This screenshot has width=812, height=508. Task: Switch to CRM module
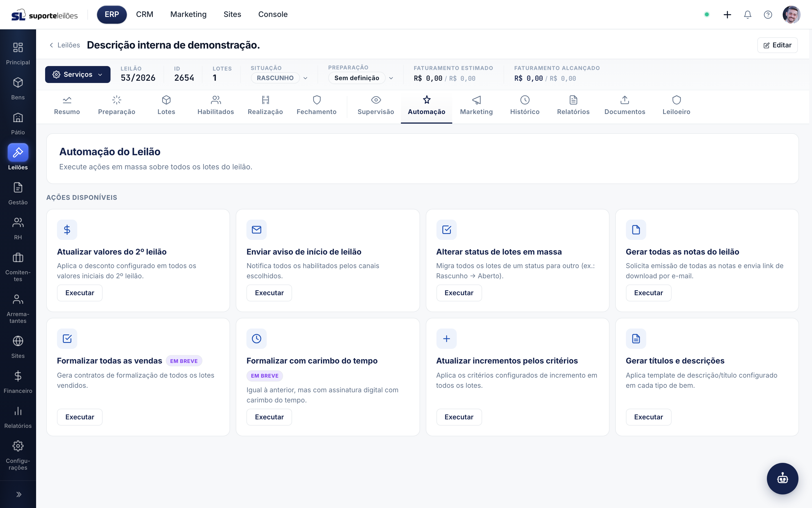click(145, 14)
